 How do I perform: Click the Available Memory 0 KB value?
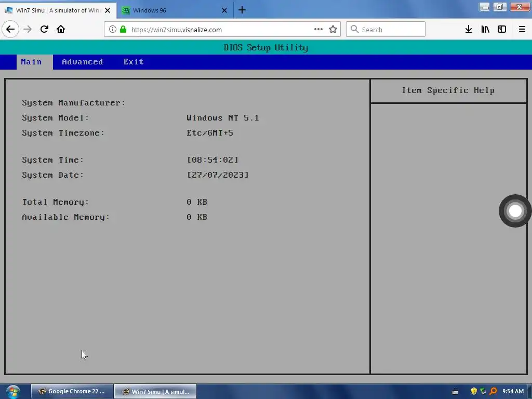[197, 217]
